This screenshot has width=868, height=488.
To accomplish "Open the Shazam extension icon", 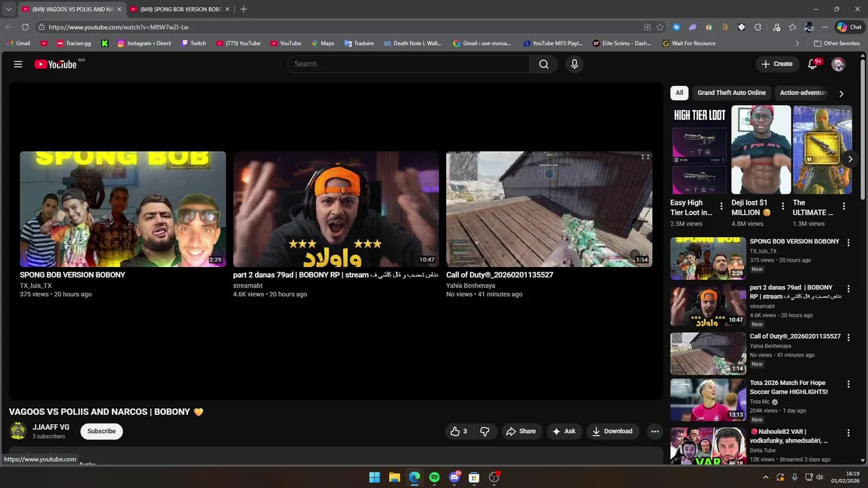I will (x=676, y=27).
